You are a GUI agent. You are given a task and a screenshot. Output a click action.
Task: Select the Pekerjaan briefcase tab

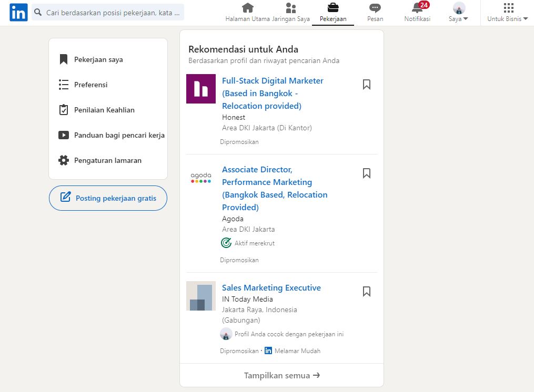[x=333, y=13]
